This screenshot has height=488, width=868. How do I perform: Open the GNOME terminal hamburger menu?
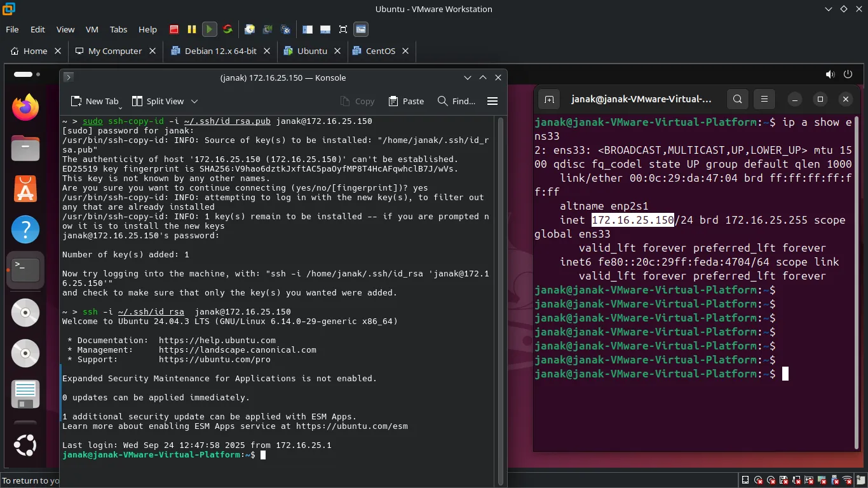[x=764, y=99]
